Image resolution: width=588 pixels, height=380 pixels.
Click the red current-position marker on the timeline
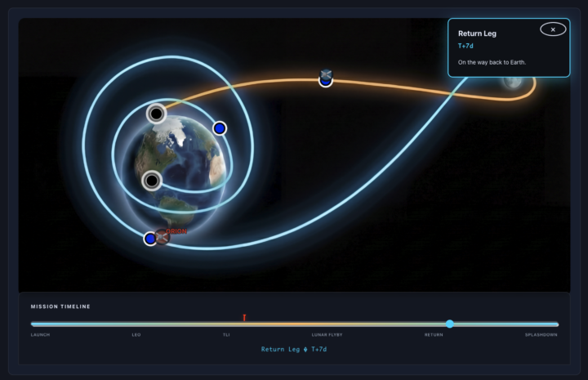click(244, 318)
